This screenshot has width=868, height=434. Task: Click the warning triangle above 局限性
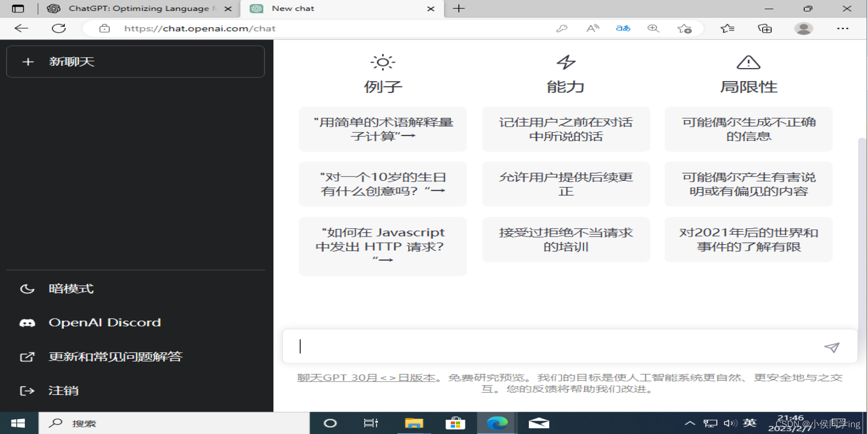coord(748,62)
